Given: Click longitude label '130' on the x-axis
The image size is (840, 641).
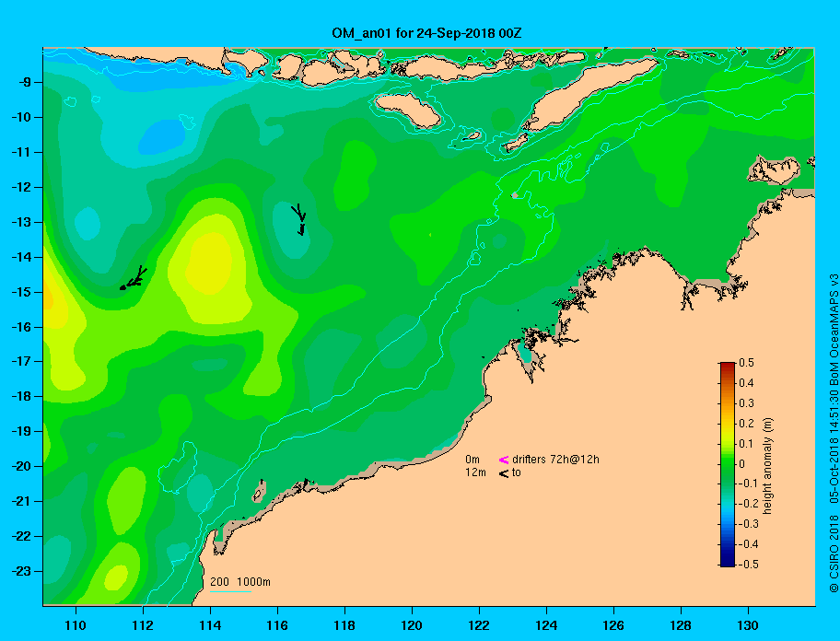Looking at the screenshot, I should click(x=748, y=625).
